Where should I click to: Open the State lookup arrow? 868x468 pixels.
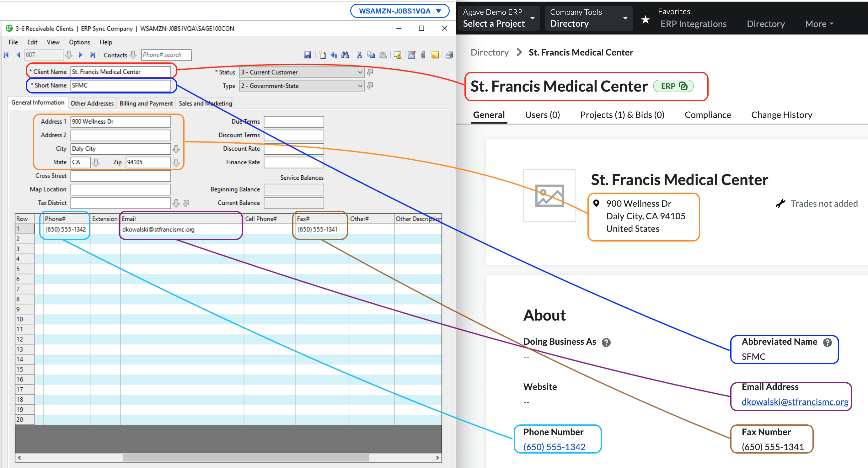pyautogui.click(x=96, y=162)
